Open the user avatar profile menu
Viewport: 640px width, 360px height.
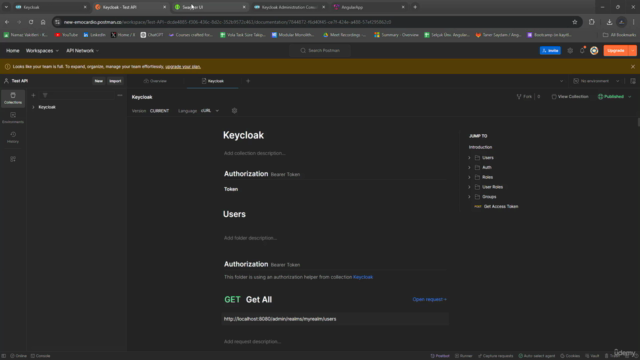(x=594, y=51)
